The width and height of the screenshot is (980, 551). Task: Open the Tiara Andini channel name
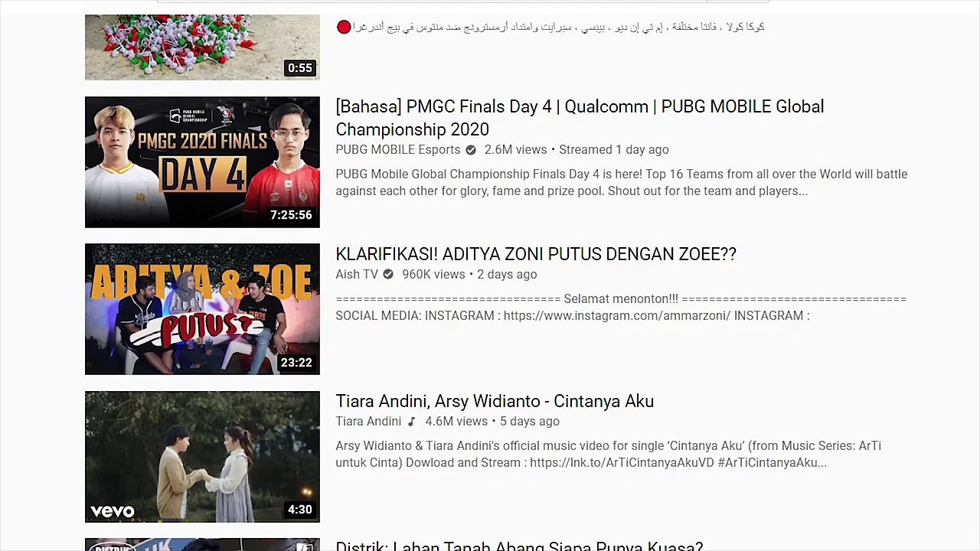pyautogui.click(x=368, y=421)
